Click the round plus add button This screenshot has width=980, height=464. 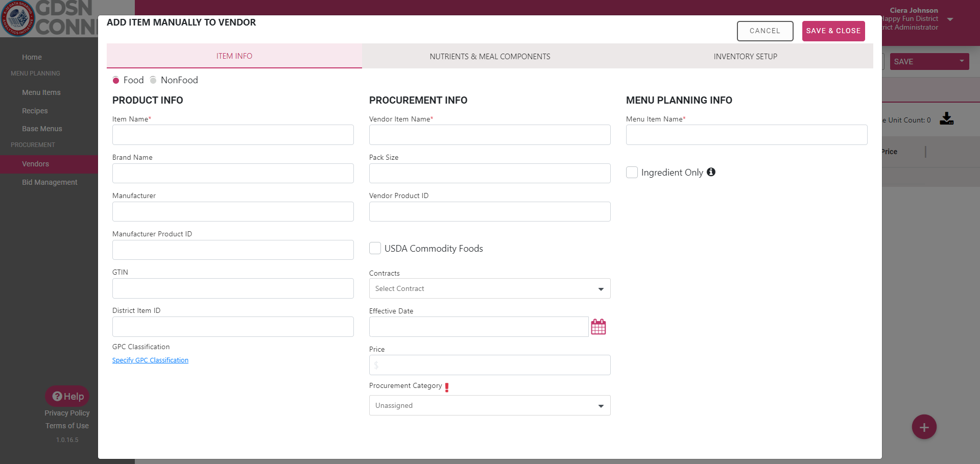pos(924,427)
